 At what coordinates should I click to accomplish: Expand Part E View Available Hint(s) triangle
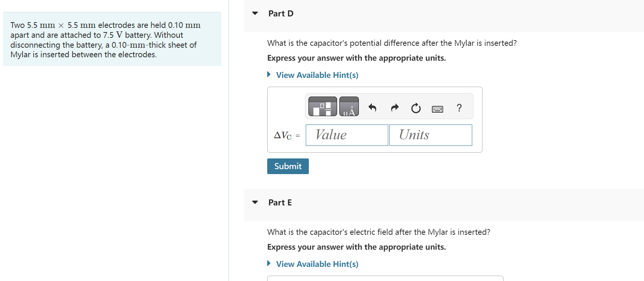(269, 263)
